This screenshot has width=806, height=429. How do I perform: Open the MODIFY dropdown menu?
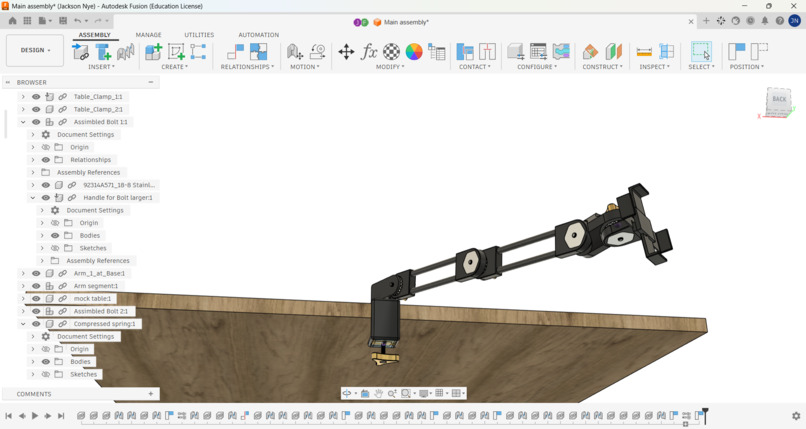tap(389, 67)
